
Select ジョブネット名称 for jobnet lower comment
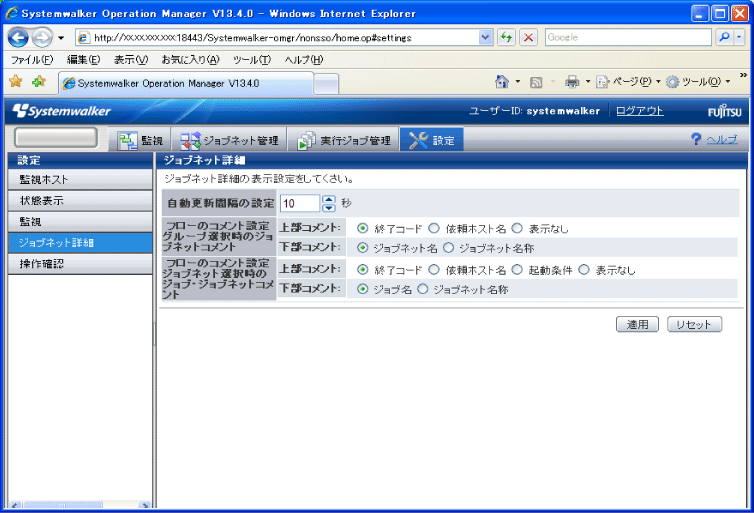(x=423, y=289)
